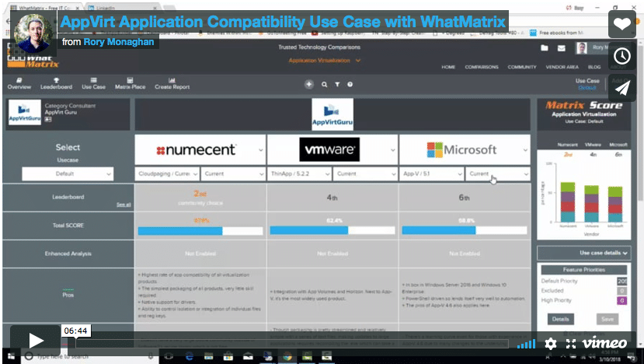Open Microsoft Store taskbar icon
Image resolution: width=644 pixels, height=364 pixels.
(x=228, y=356)
